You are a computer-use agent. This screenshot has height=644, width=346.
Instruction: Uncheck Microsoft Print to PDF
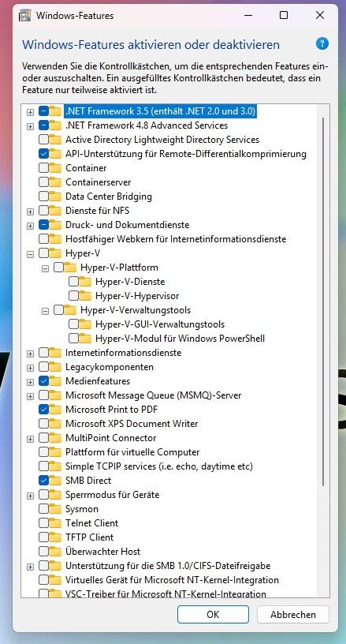coord(44,410)
